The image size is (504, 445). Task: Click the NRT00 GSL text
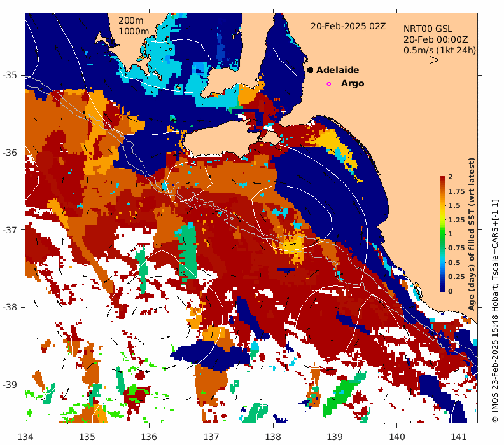(x=428, y=29)
